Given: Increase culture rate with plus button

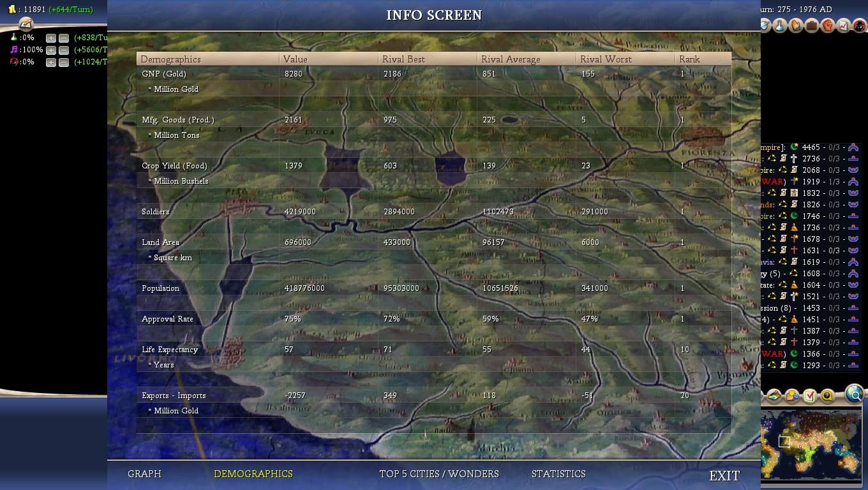Looking at the screenshot, I should point(51,50).
